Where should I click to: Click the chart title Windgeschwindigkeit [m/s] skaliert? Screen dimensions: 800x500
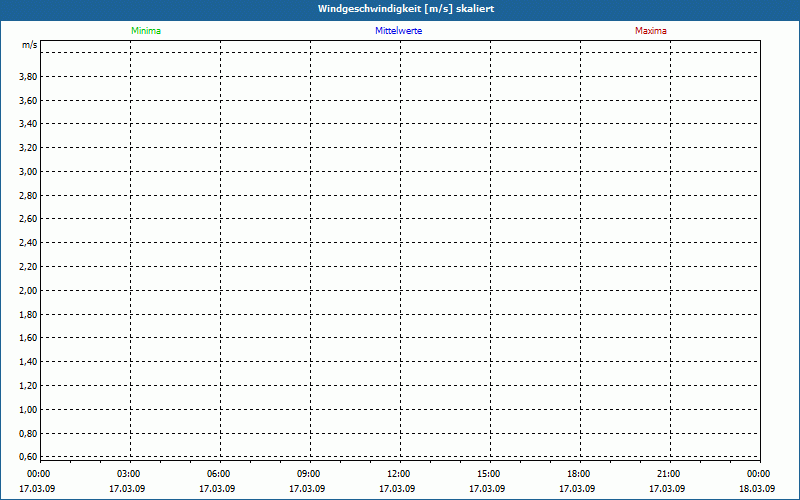pyautogui.click(x=406, y=9)
